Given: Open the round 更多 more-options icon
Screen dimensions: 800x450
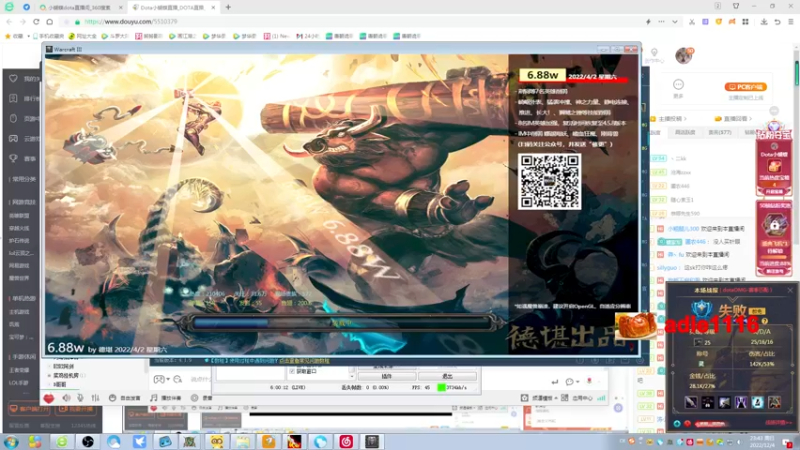Looking at the screenshot, I should (678, 85).
